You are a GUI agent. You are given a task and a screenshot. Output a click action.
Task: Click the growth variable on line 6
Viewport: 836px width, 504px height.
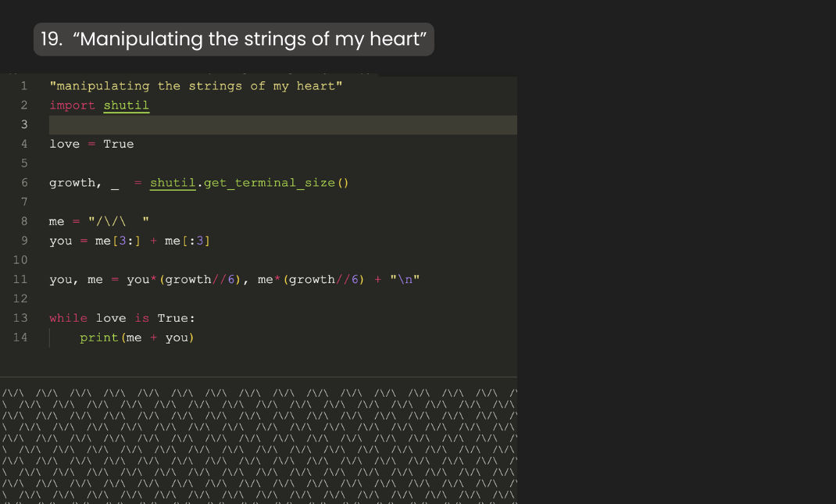(x=72, y=183)
